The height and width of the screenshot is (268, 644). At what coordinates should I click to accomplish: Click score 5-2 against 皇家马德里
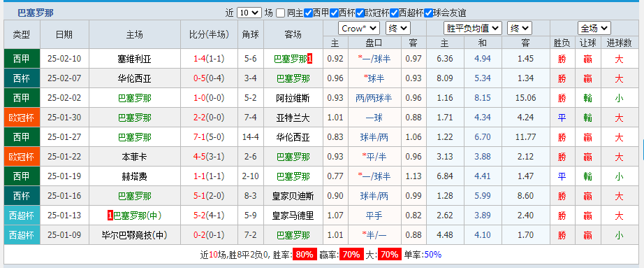coord(200,216)
